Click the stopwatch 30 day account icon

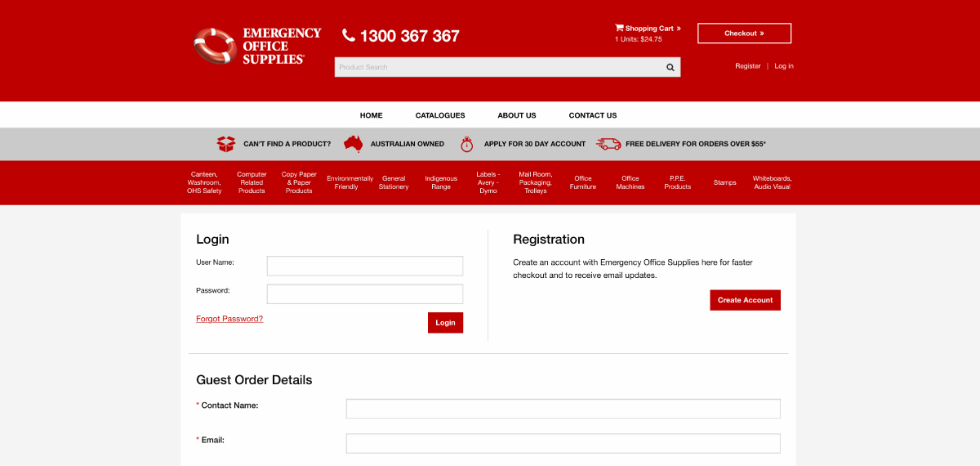466,144
